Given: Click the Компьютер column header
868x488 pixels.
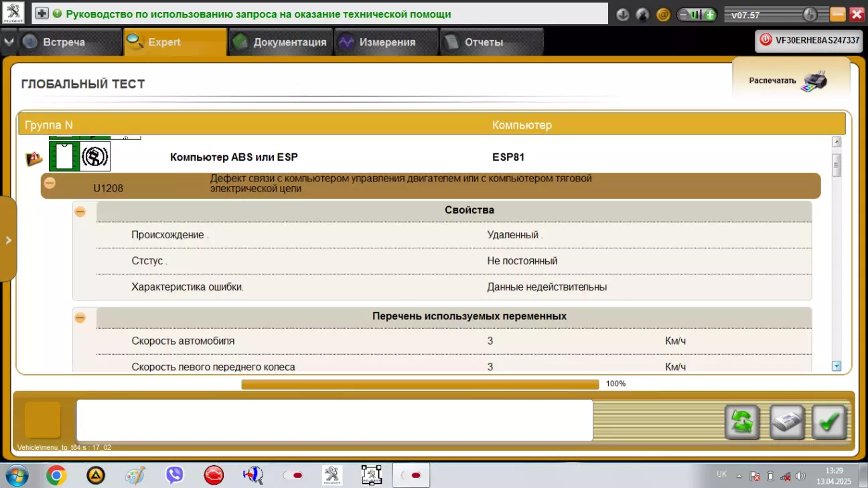Looking at the screenshot, I should (x=522, y=125).
